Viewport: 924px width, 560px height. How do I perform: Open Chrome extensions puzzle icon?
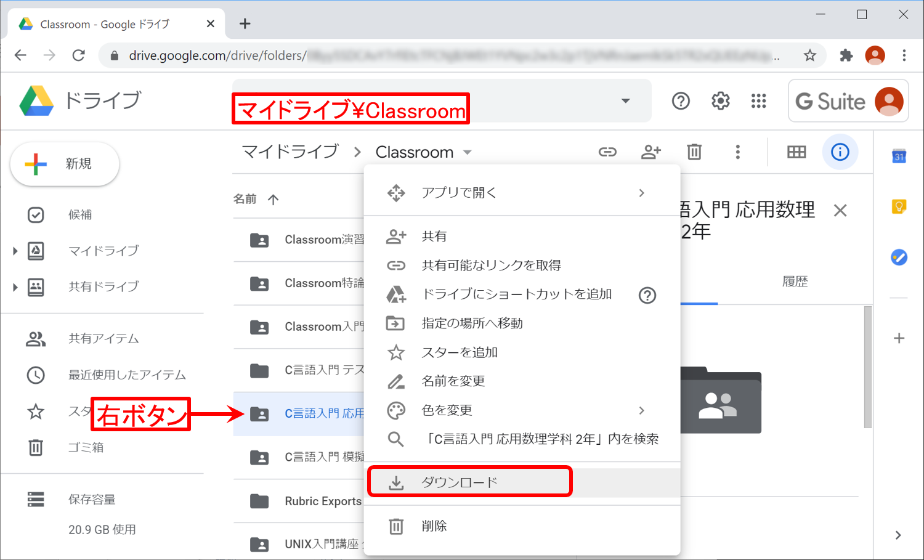tap(846, 55)
